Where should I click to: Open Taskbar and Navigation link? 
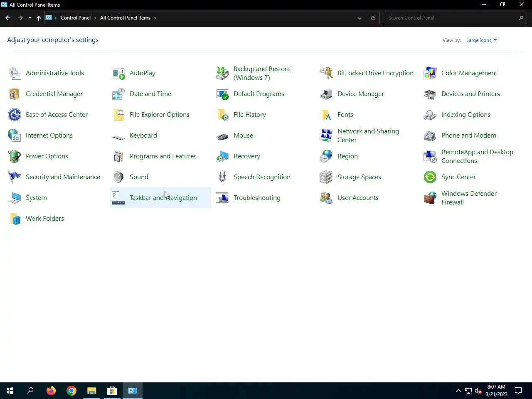coord(163,198)
